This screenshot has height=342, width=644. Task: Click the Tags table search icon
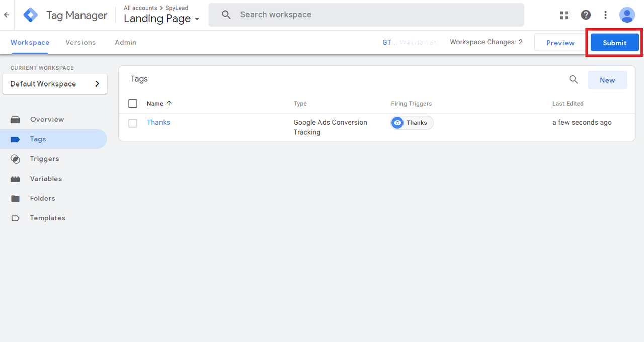pyautogui.click(x=574, y=79)
